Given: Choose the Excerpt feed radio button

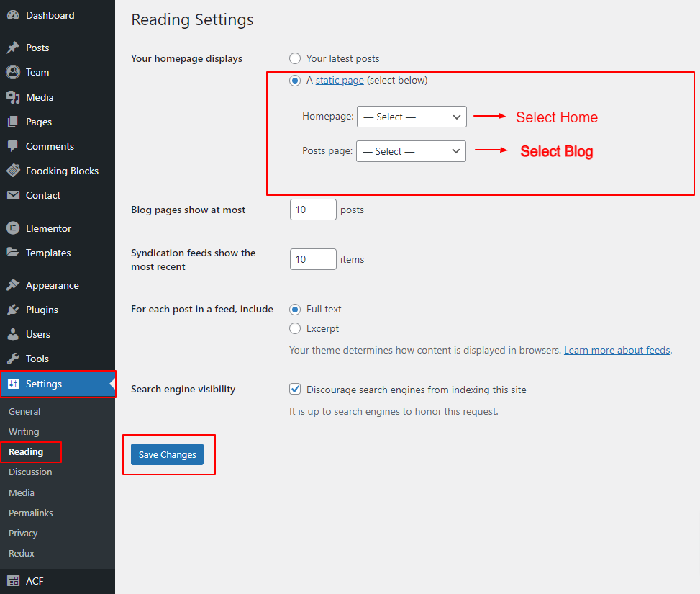Looking at the screenshot, I should 295,328.
